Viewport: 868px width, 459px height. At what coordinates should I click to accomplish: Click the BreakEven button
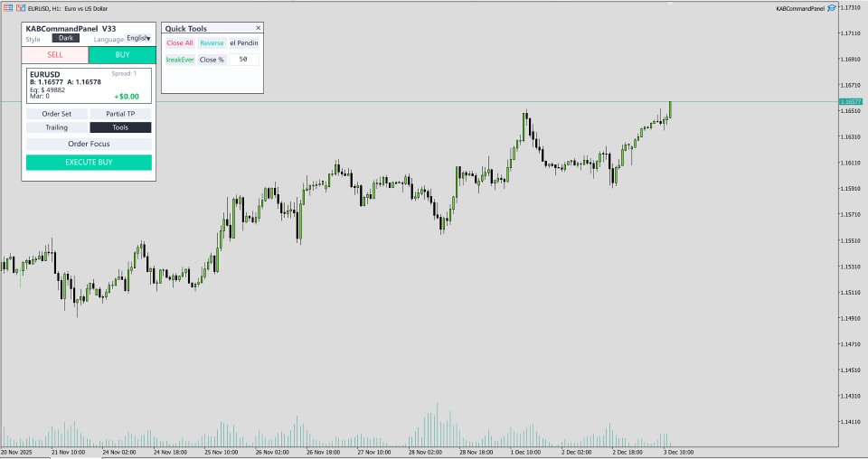pos(180,60)
